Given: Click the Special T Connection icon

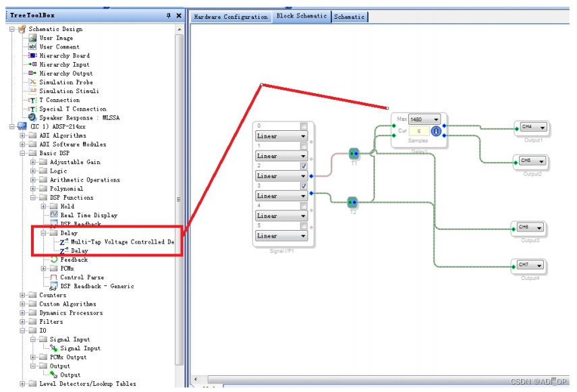Looking at the screenshot, I should (33, 109).
